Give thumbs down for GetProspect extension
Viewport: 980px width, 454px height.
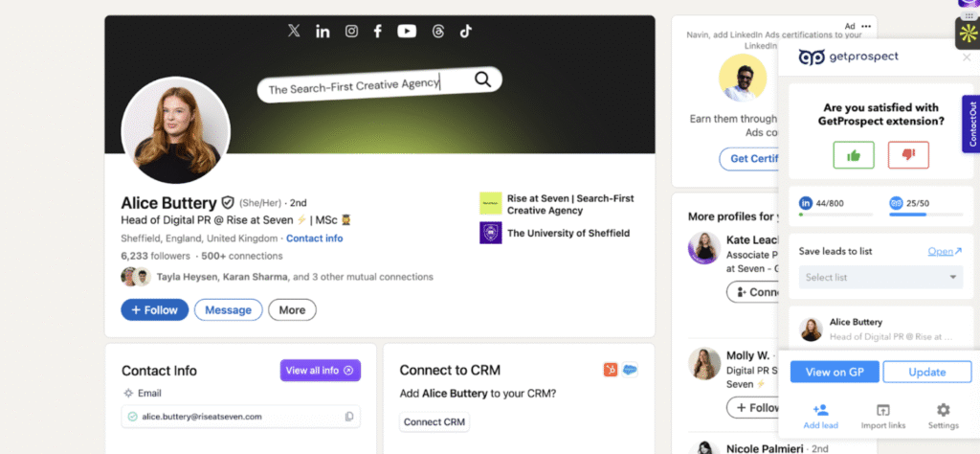coord(908,155)
